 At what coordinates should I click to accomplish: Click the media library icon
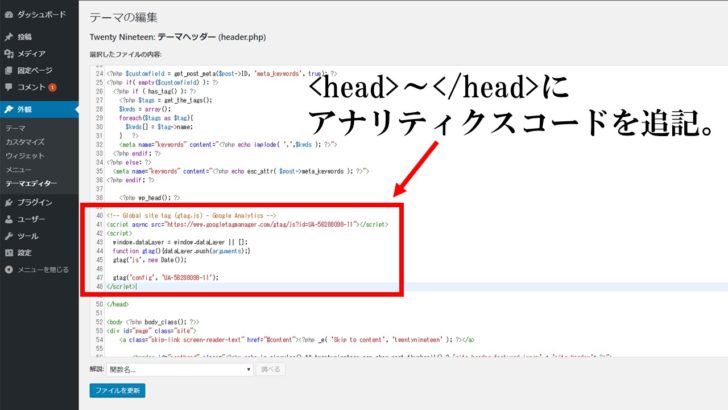pyautogui.click(x=9, y=54)
